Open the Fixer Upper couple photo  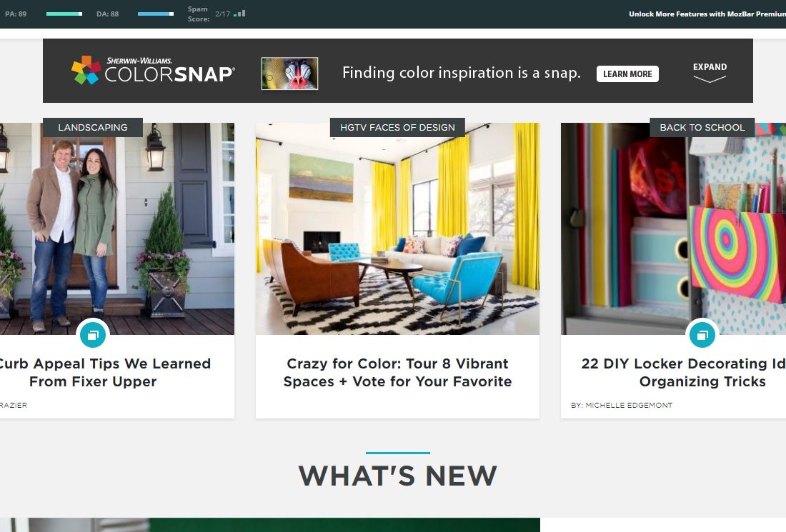[116, 229]
